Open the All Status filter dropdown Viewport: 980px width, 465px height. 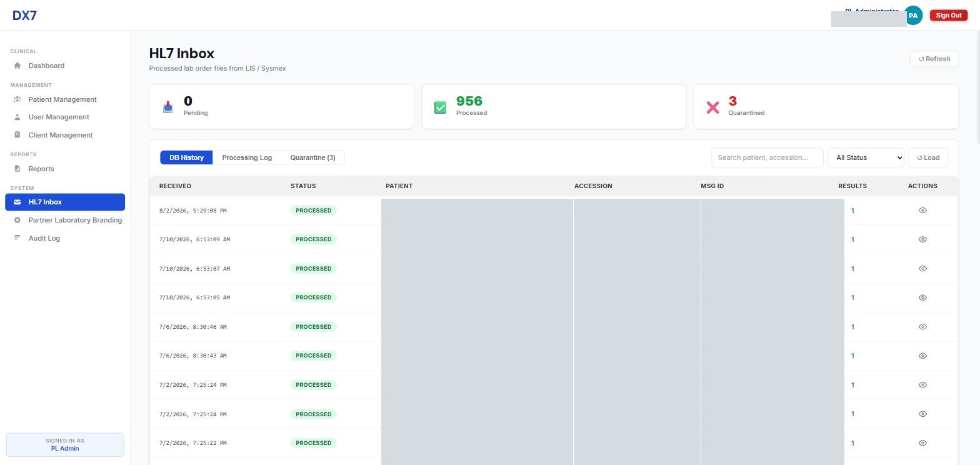[866, 157]
